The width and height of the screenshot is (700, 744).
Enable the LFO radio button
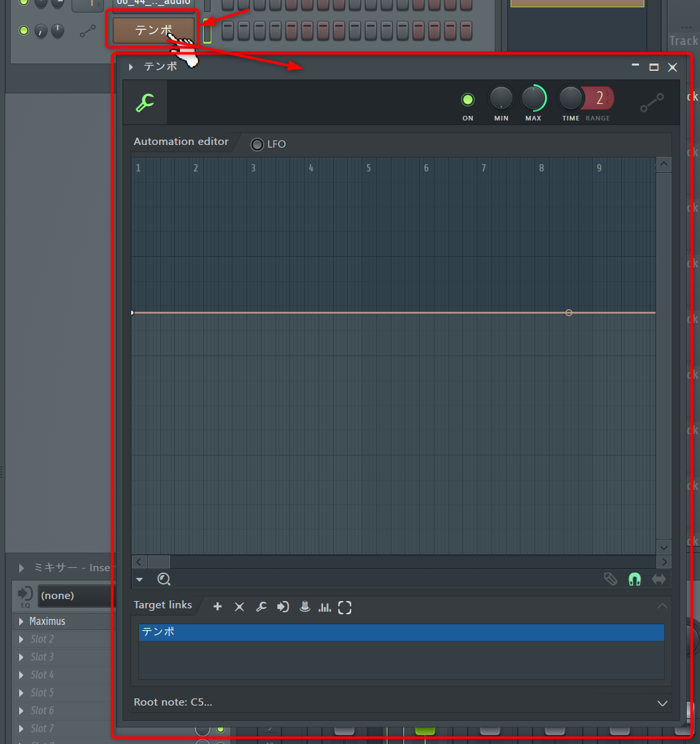[257, 144]
